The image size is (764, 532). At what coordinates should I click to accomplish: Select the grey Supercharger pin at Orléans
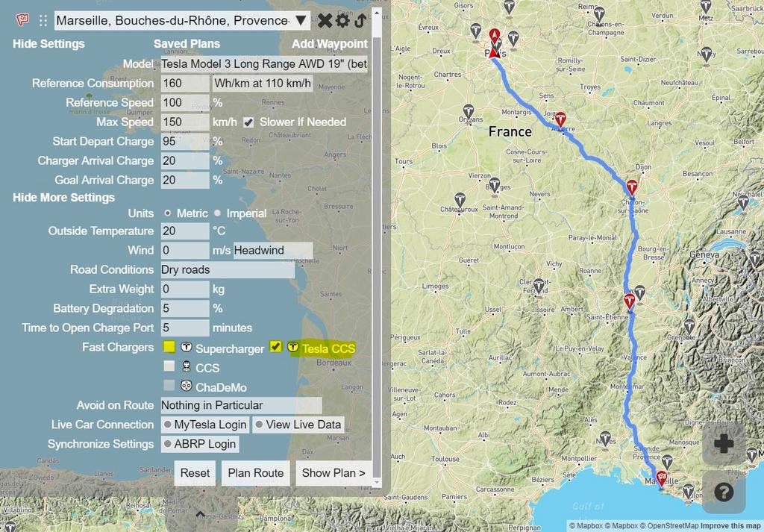click(x=469, y=113)
